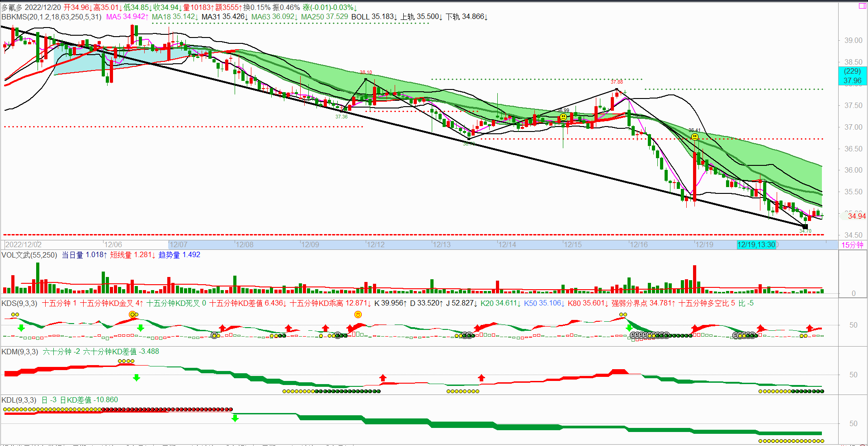The height and width of the screenshot is (446, 868).
Task: Click the date 2022/12/20 in the header
Action: click(x=43, y=8)
